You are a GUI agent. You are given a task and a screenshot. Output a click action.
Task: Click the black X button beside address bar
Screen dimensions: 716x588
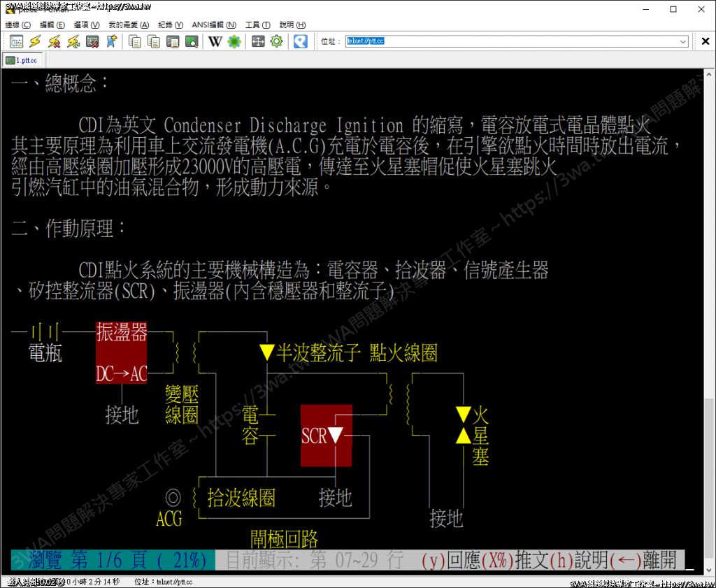(706, 42)
